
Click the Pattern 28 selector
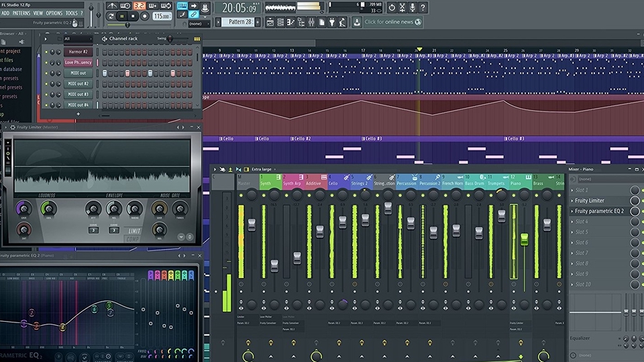[237, 21]
